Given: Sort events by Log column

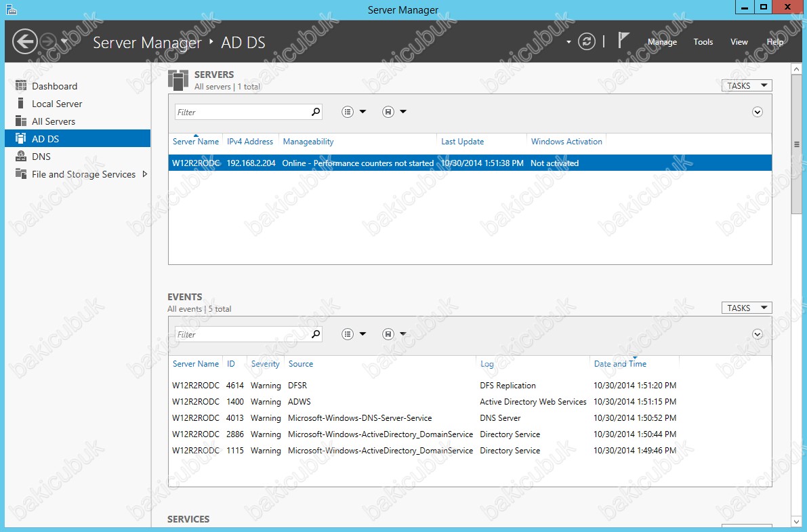Looking at the screenshot, I should click(487, 364).
